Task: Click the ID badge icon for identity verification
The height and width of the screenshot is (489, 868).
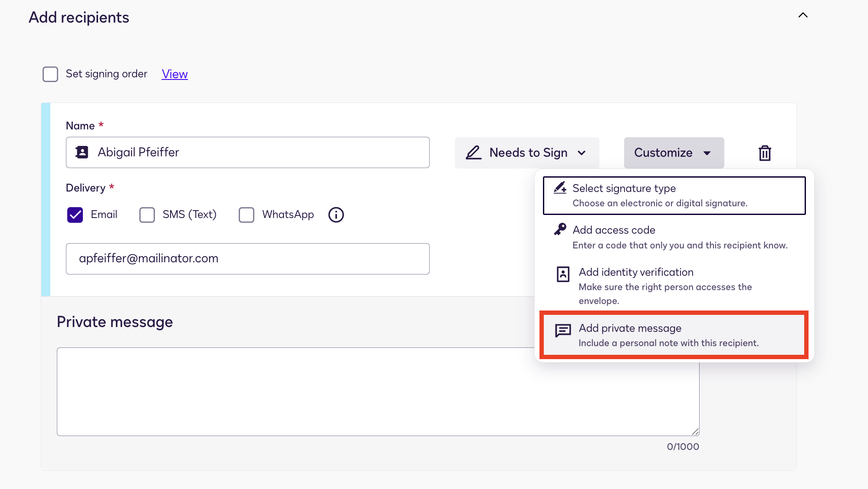Action: (x=563, y=274)
